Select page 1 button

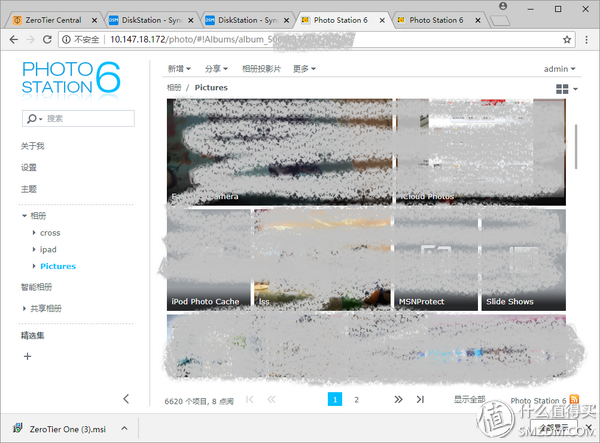pos(335,399)
